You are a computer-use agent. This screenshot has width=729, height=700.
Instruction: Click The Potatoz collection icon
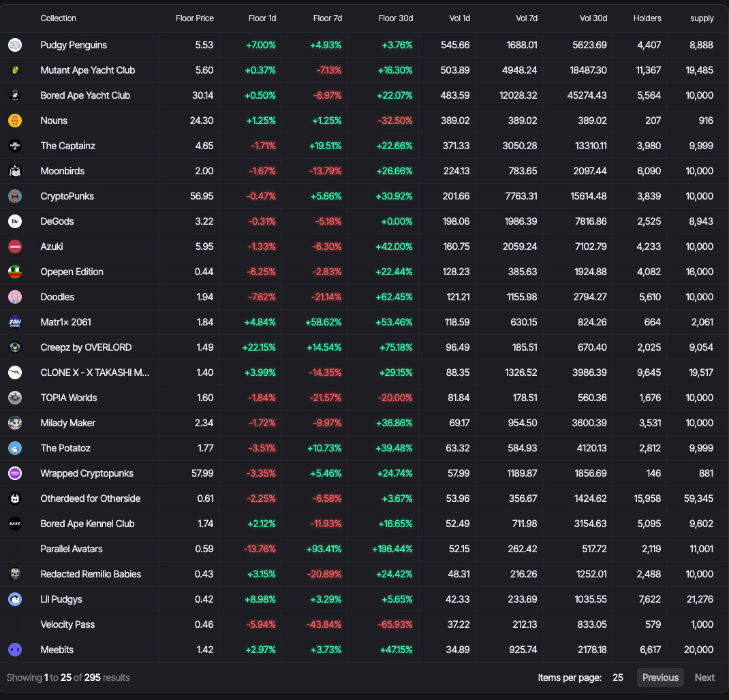[15, 448]
